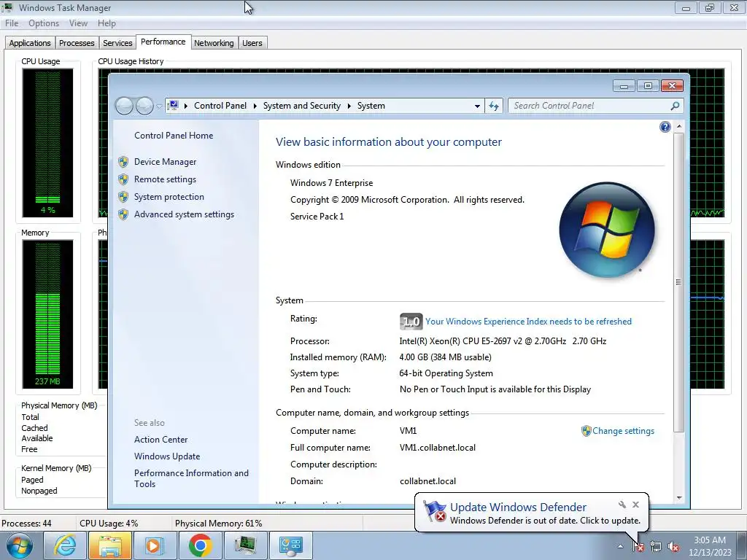Switch to the Networking tab
The height and width of the screenshot is (560, 747).
click(214, 43)
